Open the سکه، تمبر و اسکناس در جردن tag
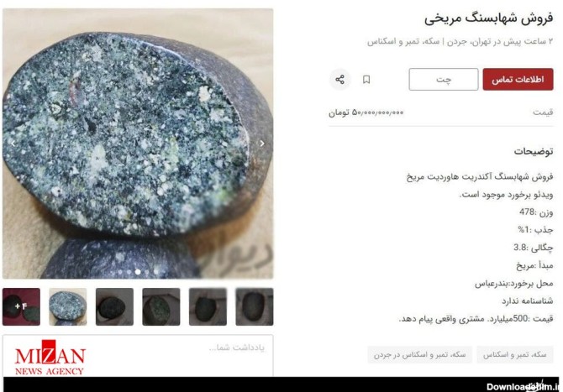The width and height of the screenshot is (563, 392). [420, 355]
